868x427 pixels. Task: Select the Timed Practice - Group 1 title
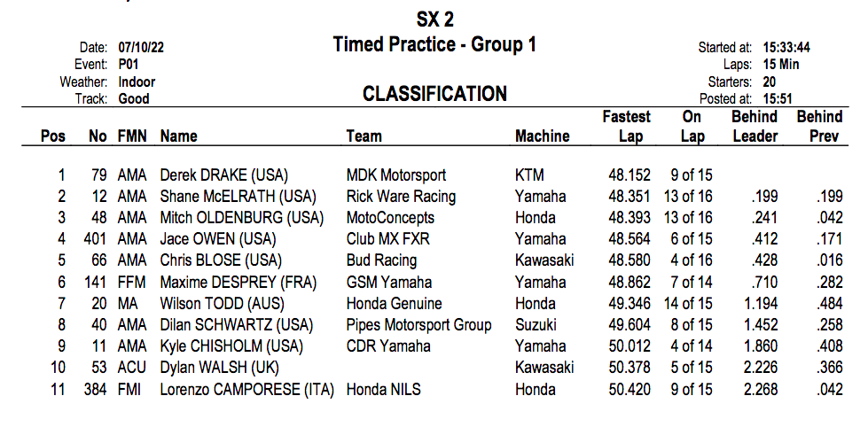point(434,44)
